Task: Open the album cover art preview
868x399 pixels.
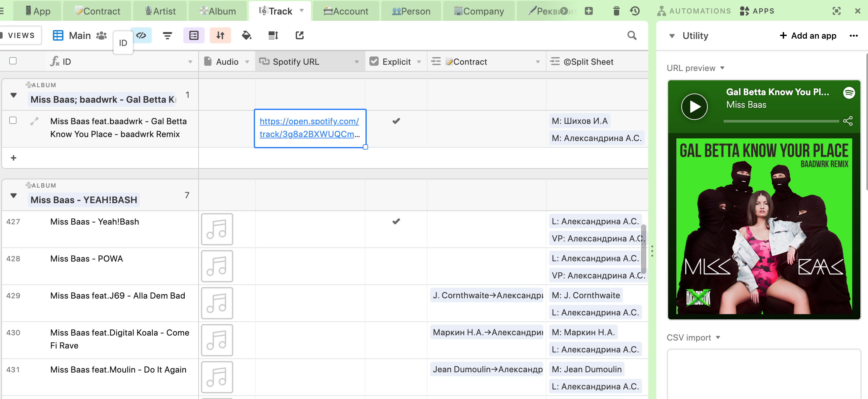Action: point(764,226)
